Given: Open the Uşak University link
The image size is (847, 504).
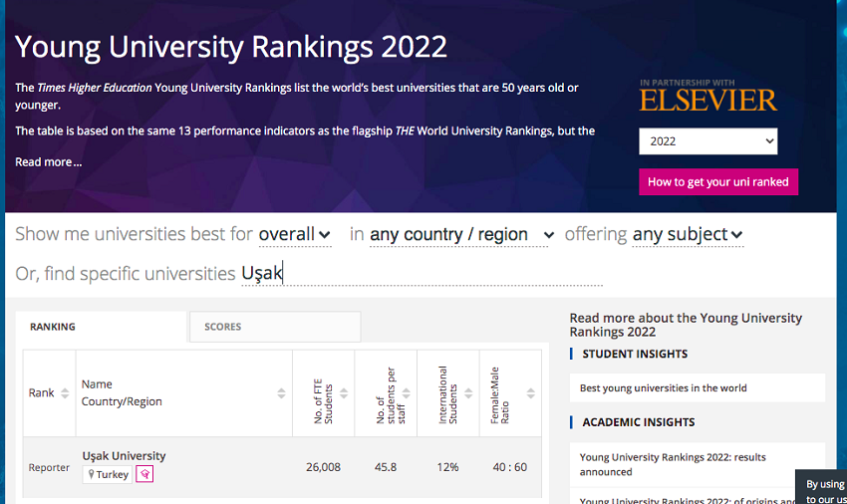Looking at the screenshot, I should (x=125, y=456).
